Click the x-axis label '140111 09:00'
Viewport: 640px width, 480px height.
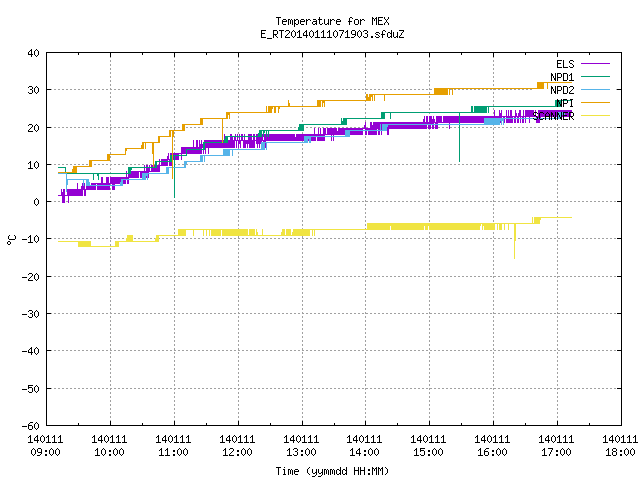pos(45,446)
